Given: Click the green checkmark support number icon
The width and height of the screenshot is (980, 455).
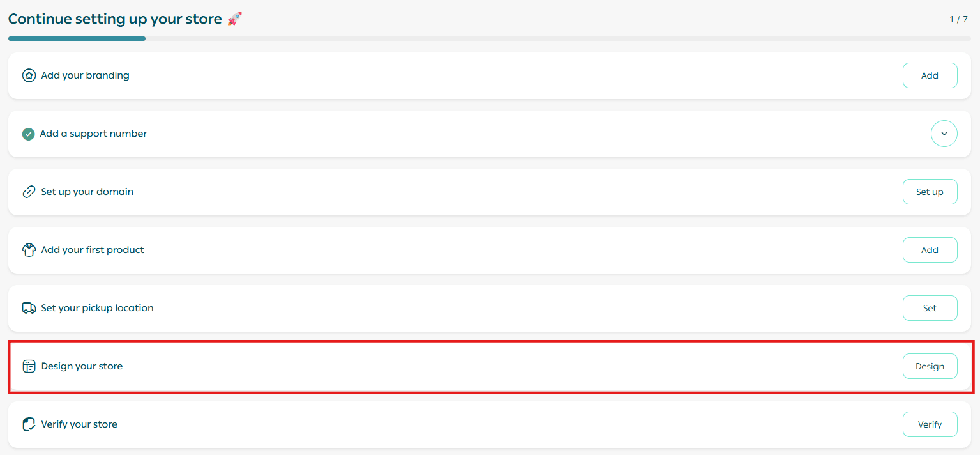Looking at the screenshot, I should point(28,134).
